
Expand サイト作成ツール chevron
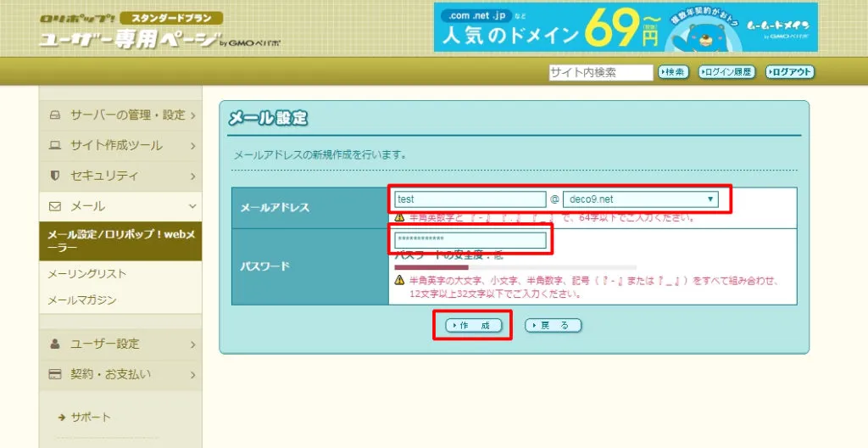coord(192,147)
